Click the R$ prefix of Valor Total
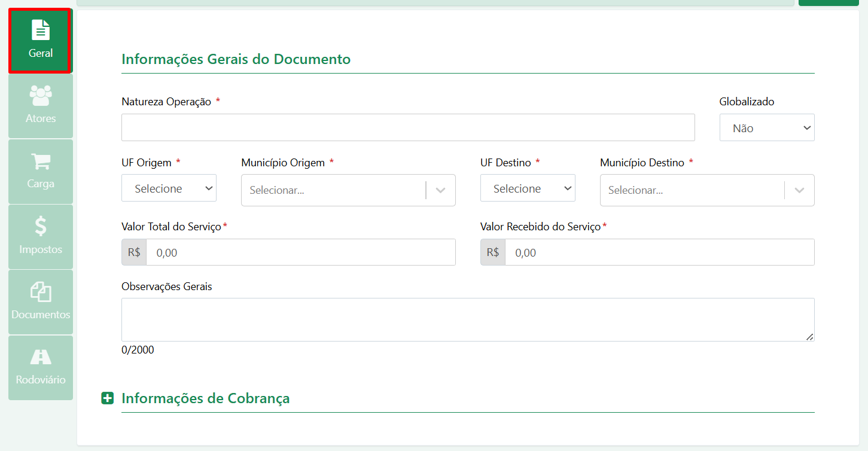This screenshot has width=868, height=451. point(134,252)
